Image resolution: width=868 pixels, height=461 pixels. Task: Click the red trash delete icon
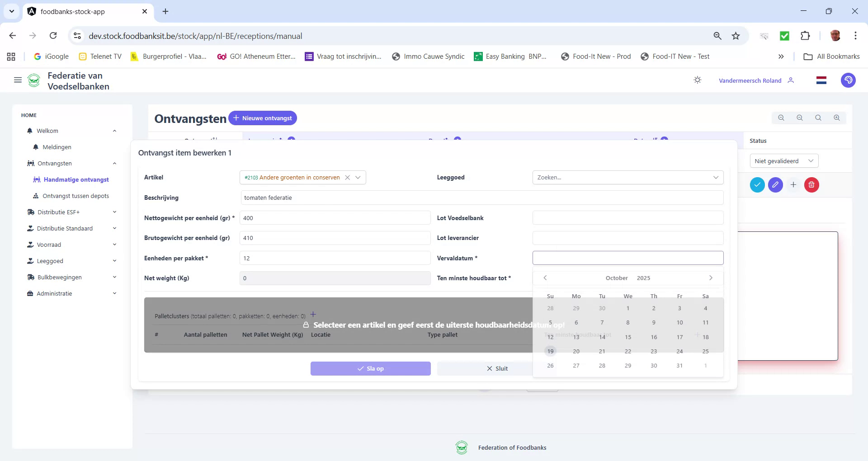point(811,185)
